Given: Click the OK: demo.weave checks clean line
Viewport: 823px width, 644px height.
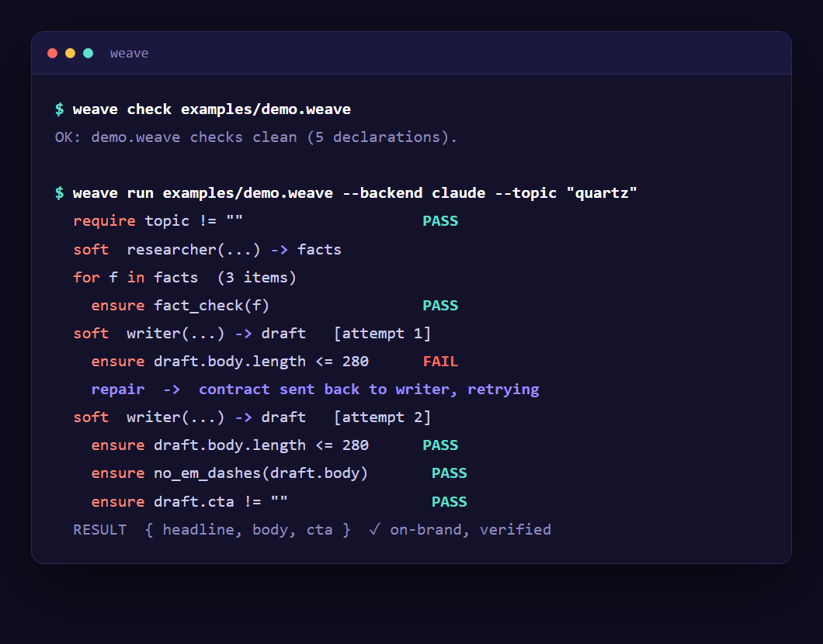Looking at the screenshot, I should [x=256, y=137].
